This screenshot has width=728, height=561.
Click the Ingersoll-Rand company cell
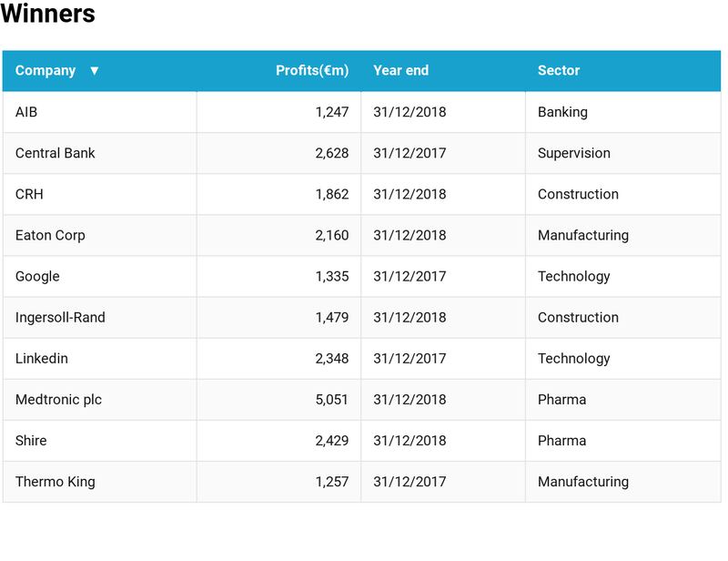(x=60, y=317)
